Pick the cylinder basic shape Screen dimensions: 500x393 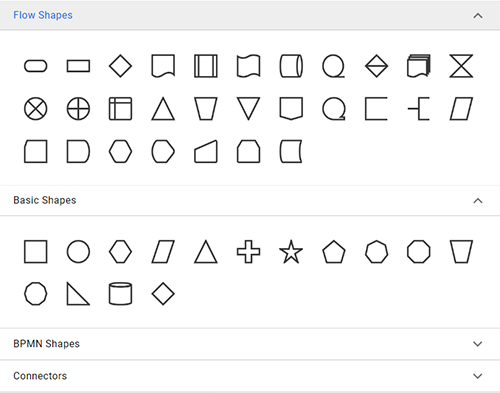(120, 294)
